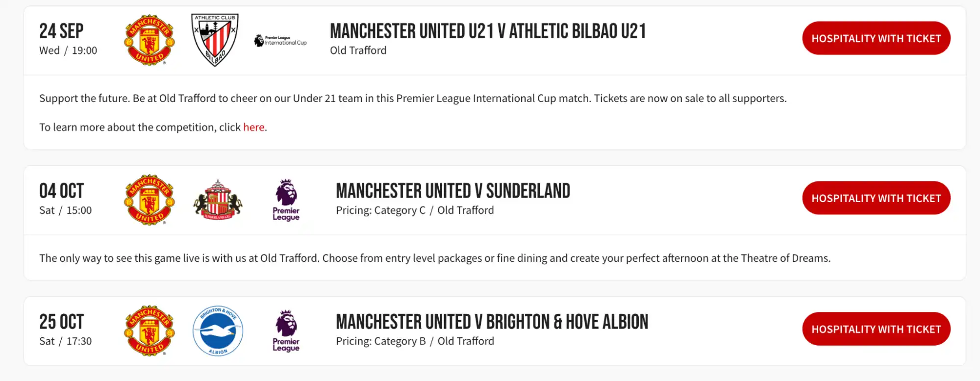Click the 04 OCT date for the Sunderland match
Image resolution: width=980 pixels, height=381 pixels.
(61, 191)
